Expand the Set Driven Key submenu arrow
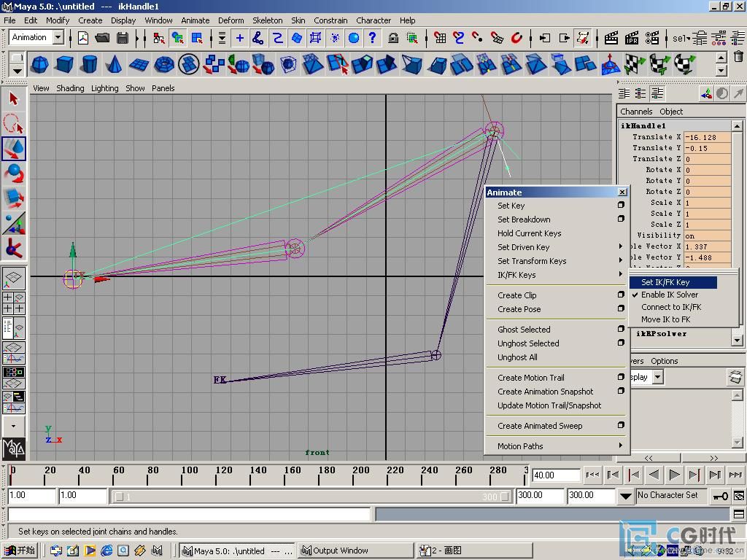The height and width of the screenshot is (560, 747). click(x=620, y=246)
